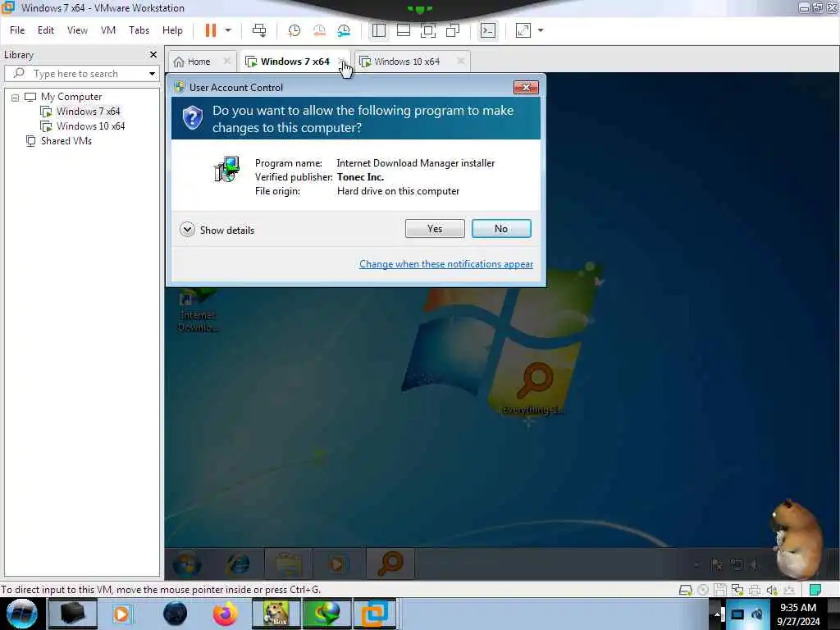Take a snapshot of this virtual machine
The image size is (840, 630).
(294, 30)
